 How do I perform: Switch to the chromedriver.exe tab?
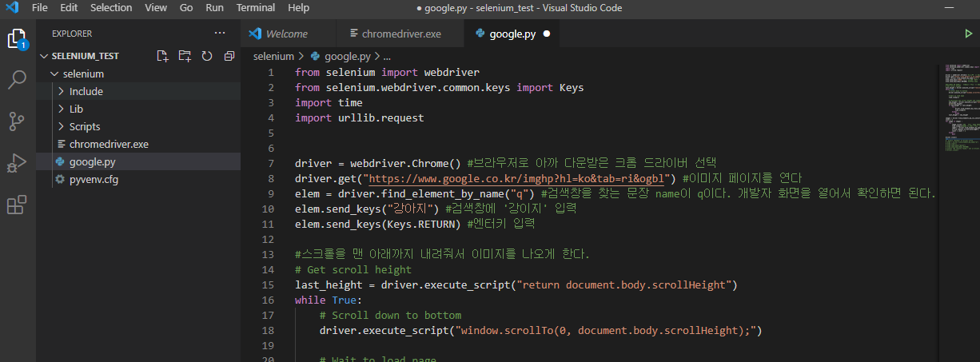tap(400, 34)
